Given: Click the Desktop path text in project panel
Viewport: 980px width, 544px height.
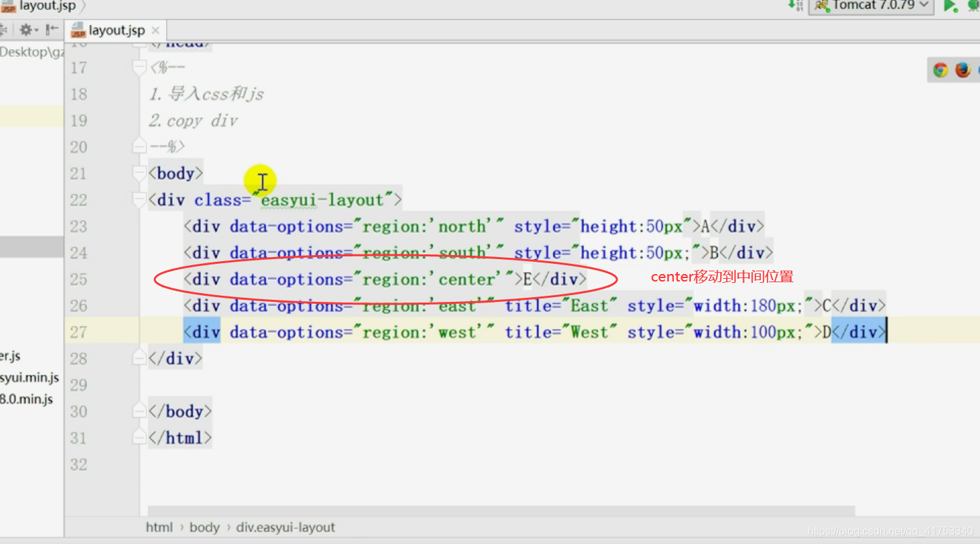Looking at the screenshot, I should click(x=32, y=52).
